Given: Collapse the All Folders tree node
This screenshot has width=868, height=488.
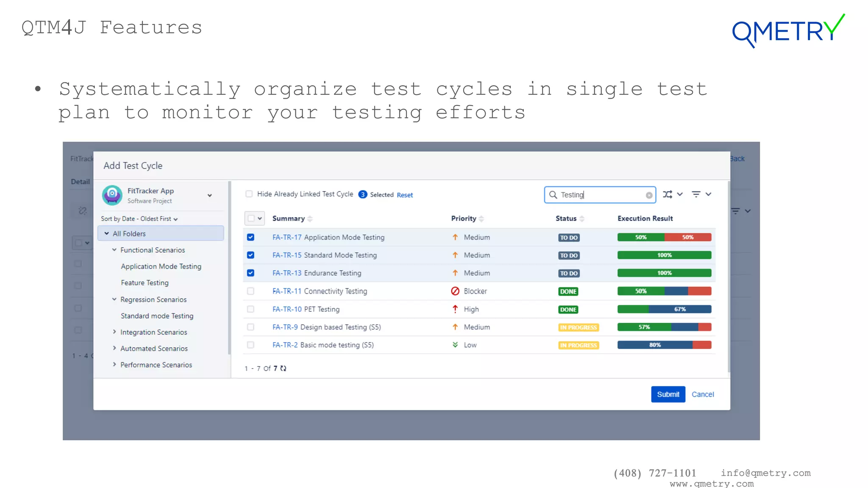Looking at the screenshot, I should (x=106, y=233).
